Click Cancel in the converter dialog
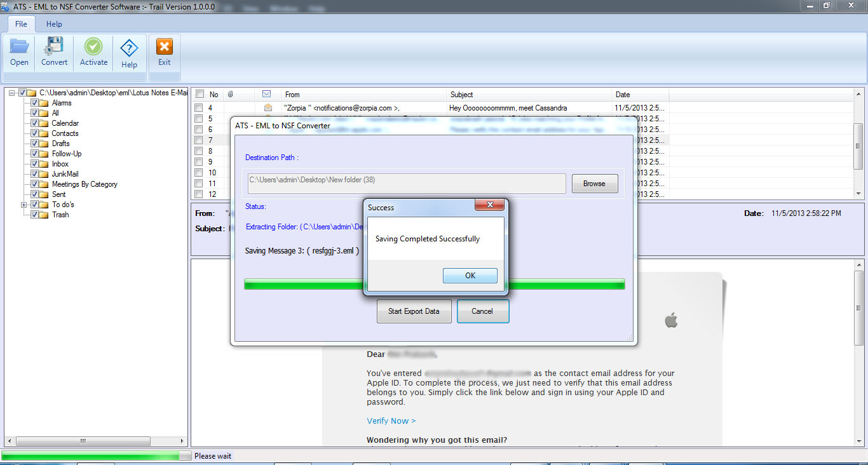 click(482, 311)
